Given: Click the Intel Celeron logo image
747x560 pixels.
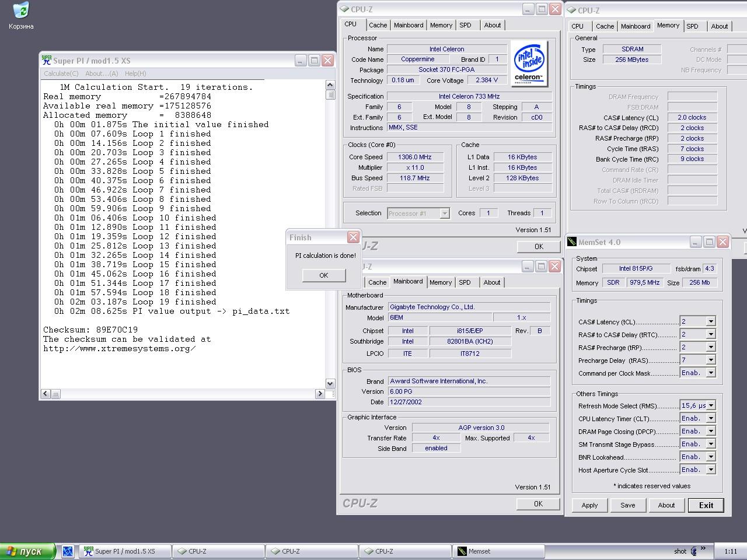Looking at the screenshot, I should [x=529, y=63].
